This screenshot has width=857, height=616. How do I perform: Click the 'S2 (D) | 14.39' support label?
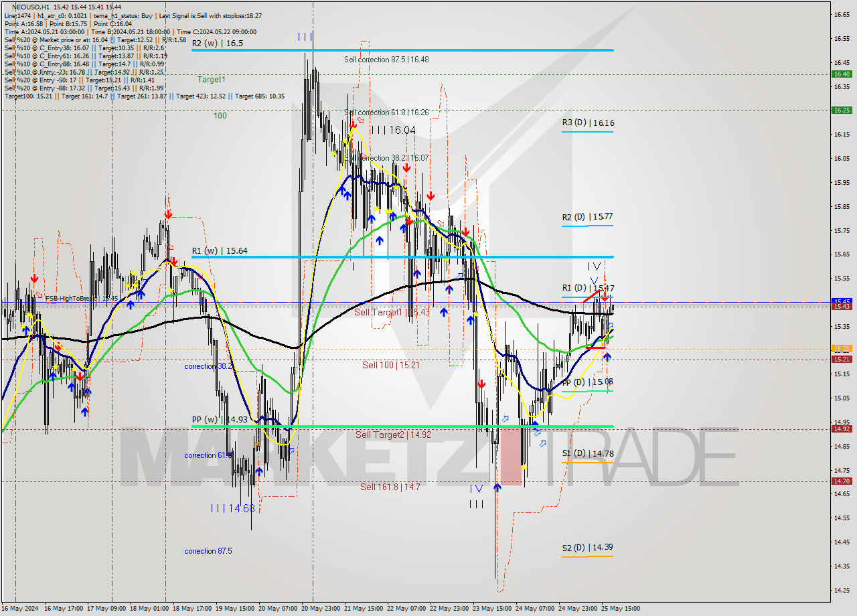pos(588,547)
